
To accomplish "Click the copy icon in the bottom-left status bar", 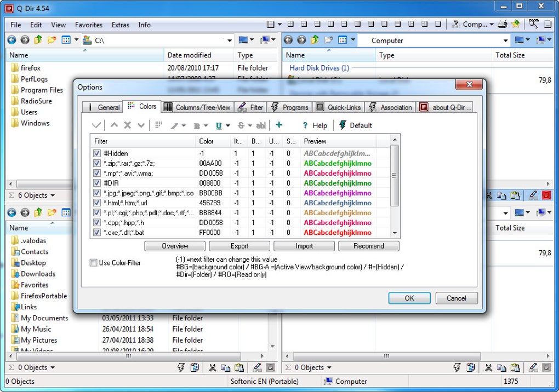I will click(x=225, y=367).
